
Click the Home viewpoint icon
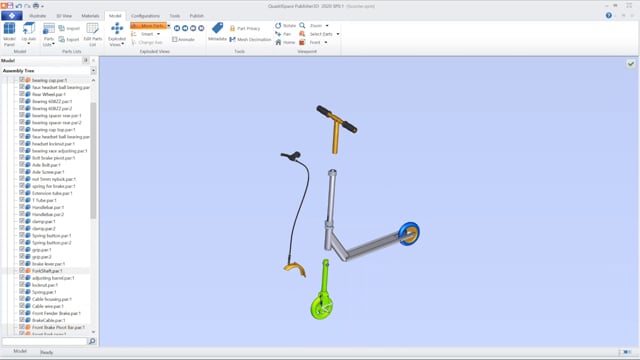[278, 42]
